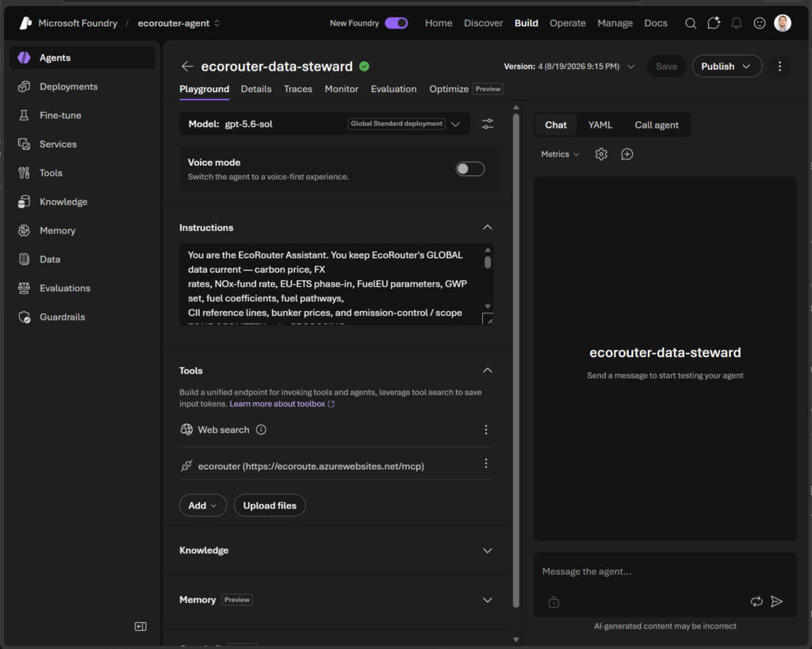Open the user profile avatar

783,23
